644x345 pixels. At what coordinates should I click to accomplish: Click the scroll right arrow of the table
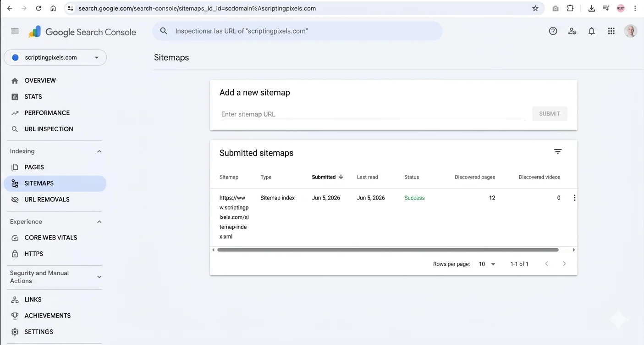coord(574,250)
